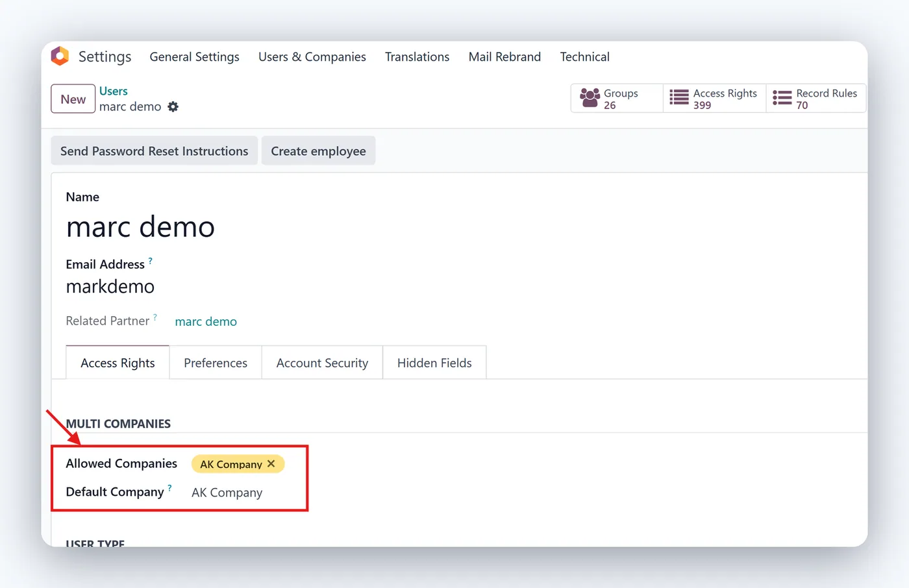Viewport: 909px width, 588px height.
Task: Open the Translations menu
Action: pos(417,56)
